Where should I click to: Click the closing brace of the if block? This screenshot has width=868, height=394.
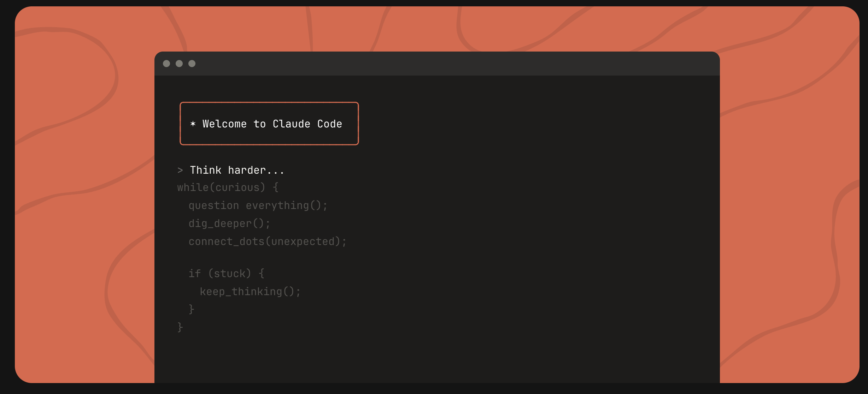coord(192,309)
